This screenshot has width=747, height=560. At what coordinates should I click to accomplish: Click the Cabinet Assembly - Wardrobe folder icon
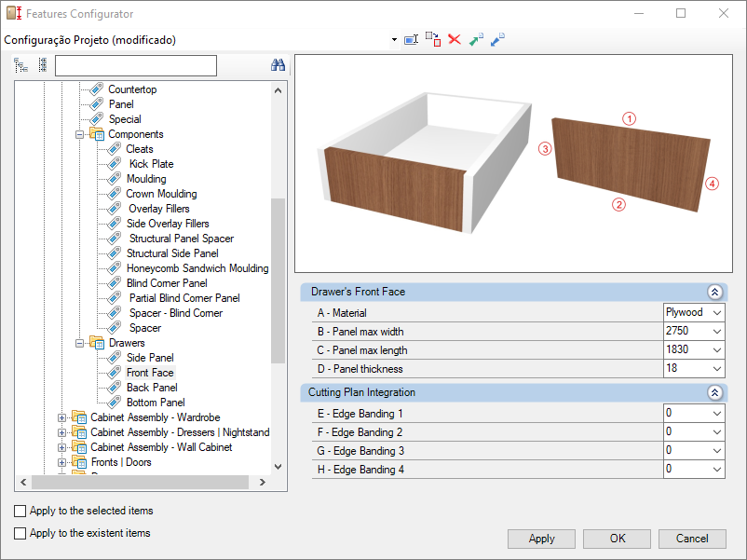pyautogui.click(x=78, y=417)
